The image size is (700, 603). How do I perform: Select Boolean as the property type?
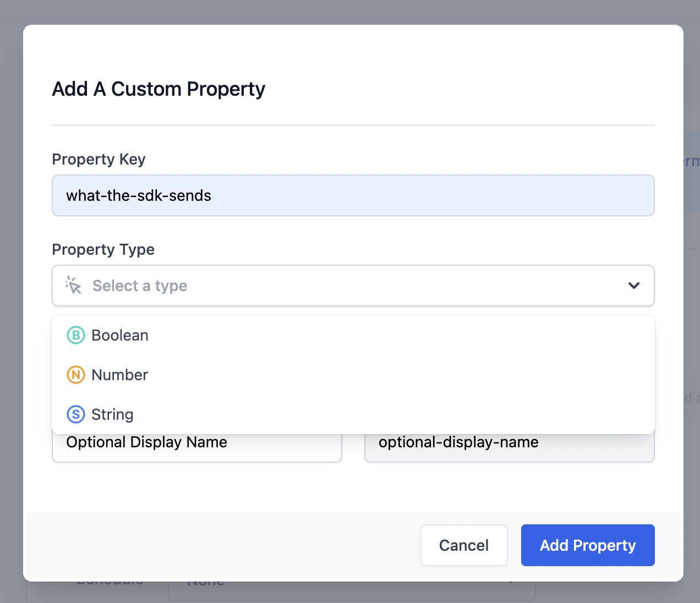[120, 335]
